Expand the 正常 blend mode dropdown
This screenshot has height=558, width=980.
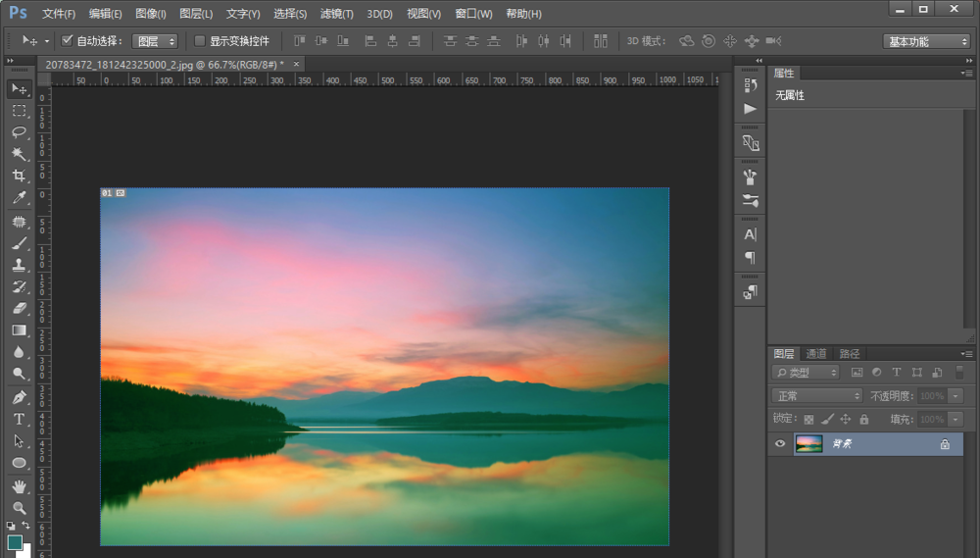coord(816,396)
